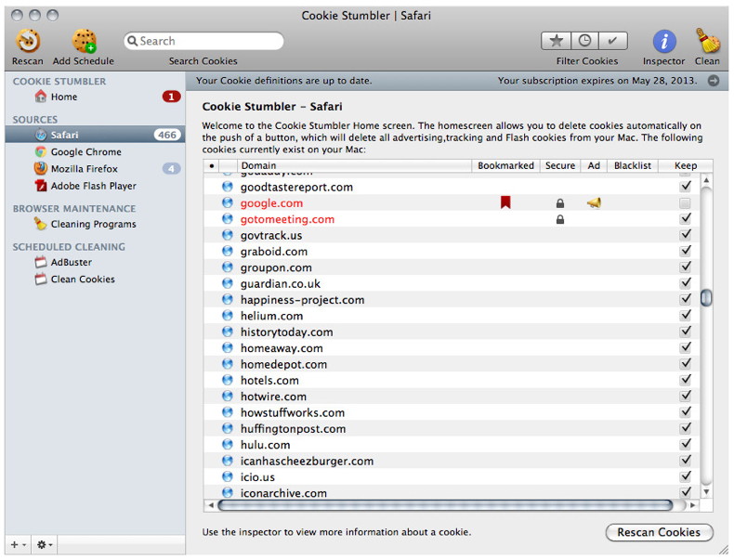734x560 pixels.
Task: Click the Search Cookies field
Action: 203,41
